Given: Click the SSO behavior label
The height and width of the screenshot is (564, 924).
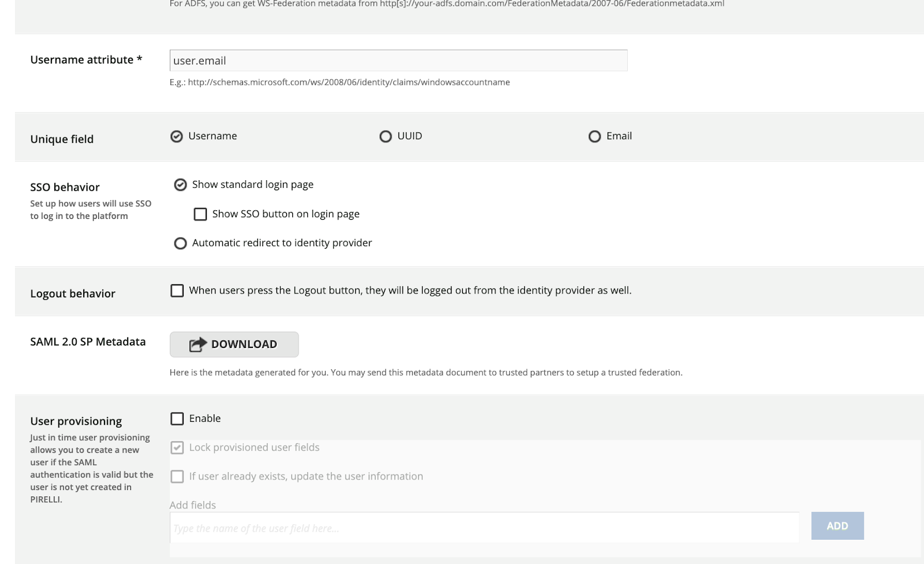Looking at the screenshot, I should pos(65,187).
